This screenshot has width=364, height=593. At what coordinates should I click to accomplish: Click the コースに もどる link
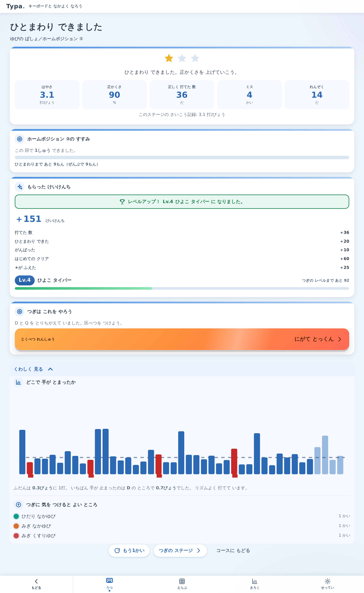tap(233, 551)
